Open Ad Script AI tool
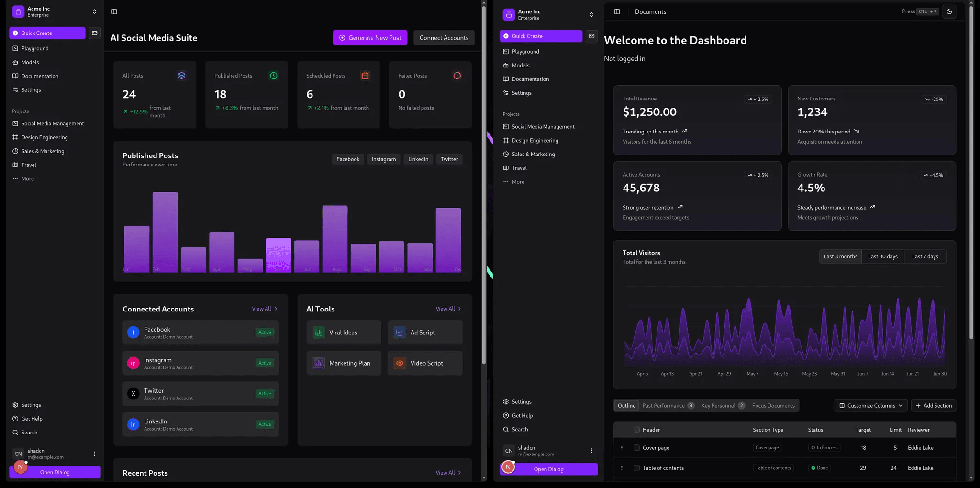980x488 pixels. (425, 333)
